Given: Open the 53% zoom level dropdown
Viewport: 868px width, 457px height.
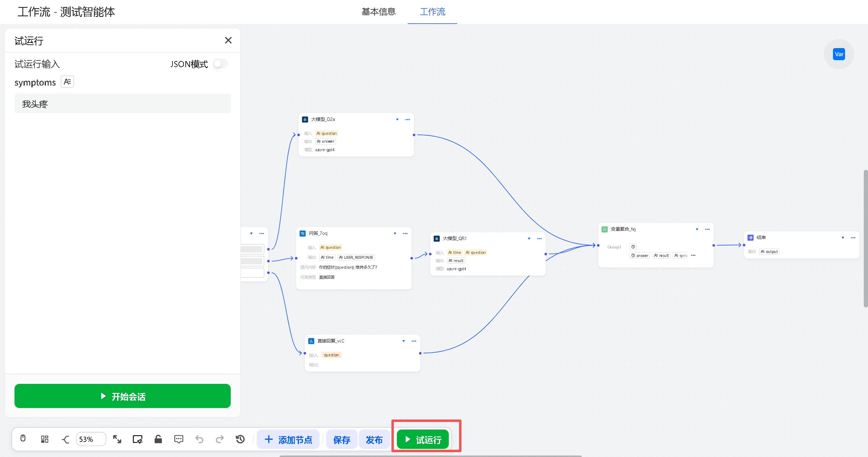Looking at the screenshot, I should (x=91, y=439).
